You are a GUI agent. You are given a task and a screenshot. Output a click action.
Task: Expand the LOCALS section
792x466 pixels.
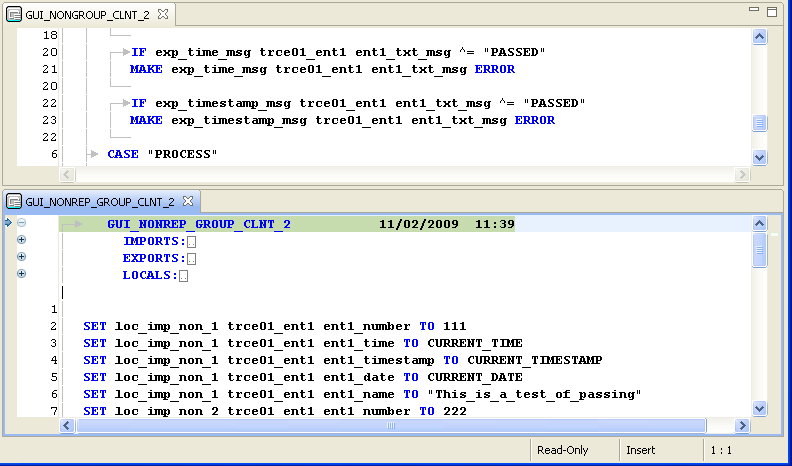click(21, 274)
